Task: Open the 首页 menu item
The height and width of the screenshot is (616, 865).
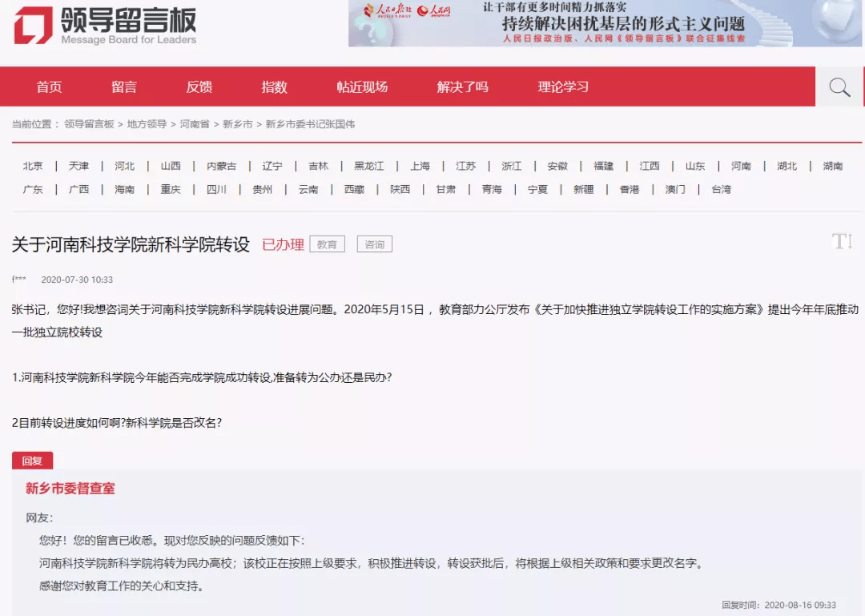Action: point(48,87)
